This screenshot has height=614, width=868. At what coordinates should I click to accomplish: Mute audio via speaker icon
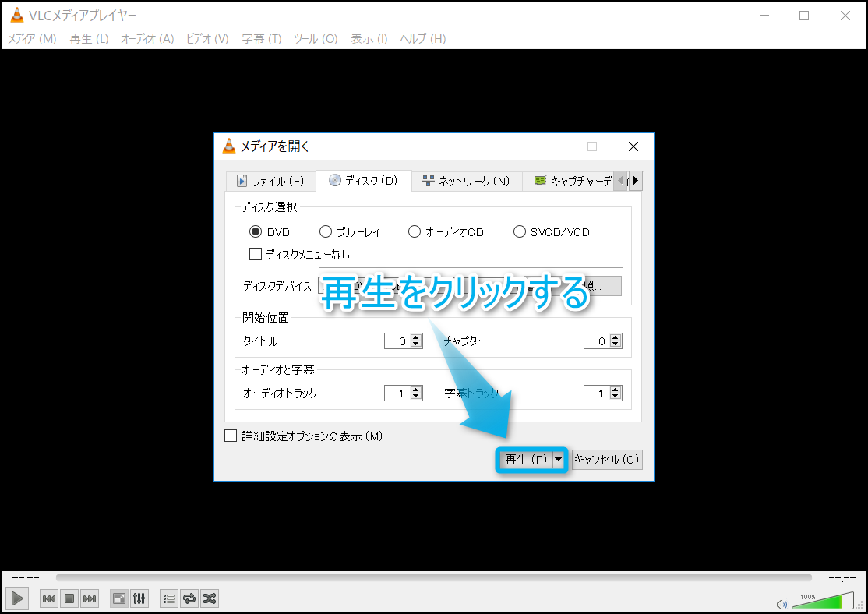[x=782, y=604]
